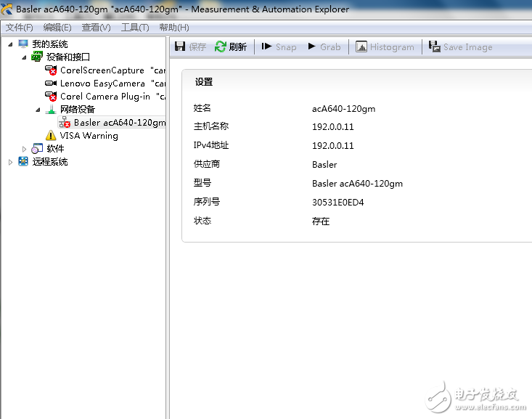This screenshot has width=532, height=419.
Task: Select the 远程系统 tree label
Action: 50,162
